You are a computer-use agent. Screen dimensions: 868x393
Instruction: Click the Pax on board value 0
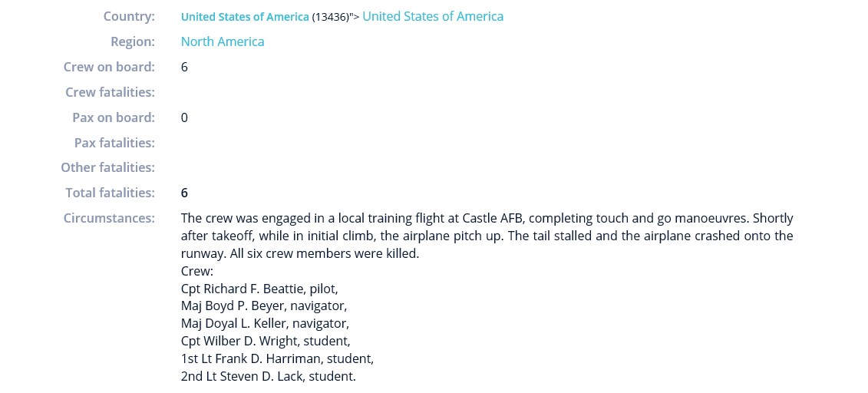pos(184,117)
